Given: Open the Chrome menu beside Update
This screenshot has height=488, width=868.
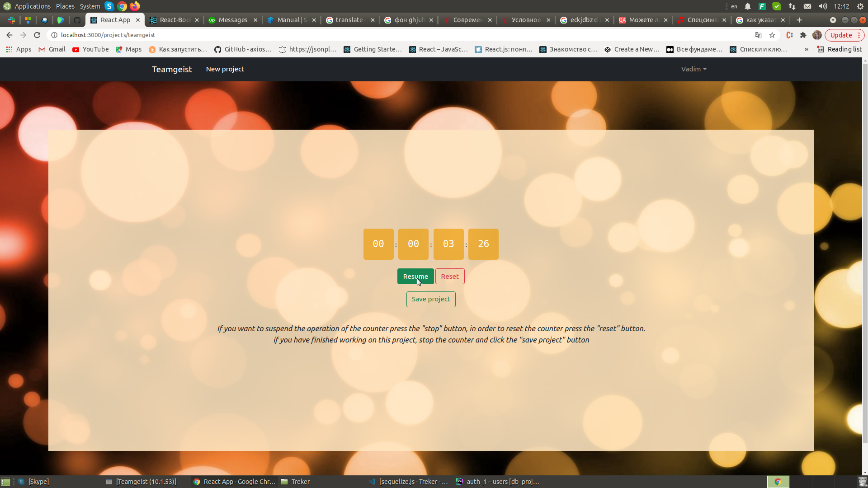Looking at the screenshot, I should pos(859,35).
